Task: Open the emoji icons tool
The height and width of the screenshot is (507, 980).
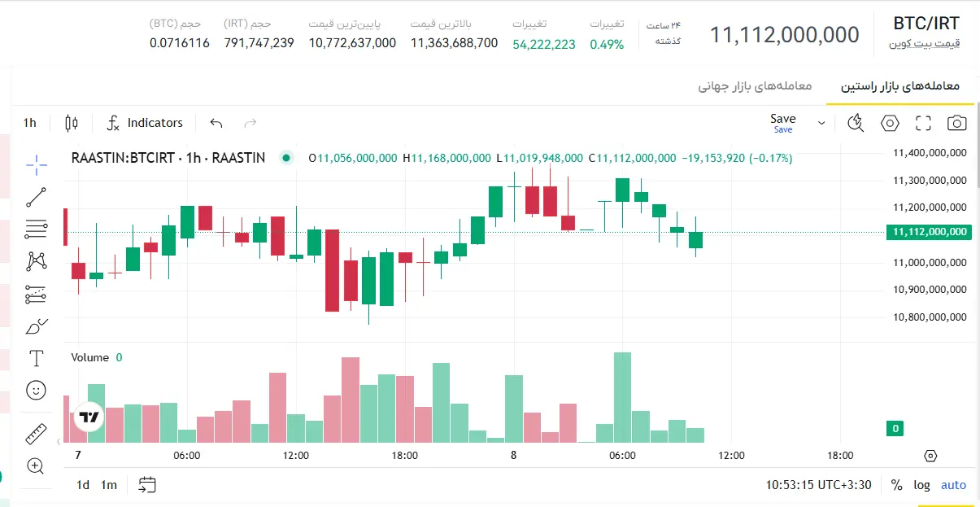Action: (x=36, y=391)
